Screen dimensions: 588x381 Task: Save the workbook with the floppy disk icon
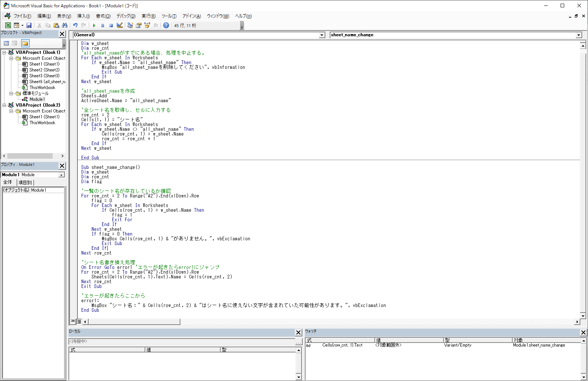tap(29, 25)
